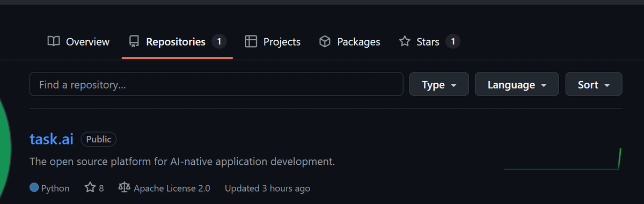Open the task.ai repository link

coord(52,139)
